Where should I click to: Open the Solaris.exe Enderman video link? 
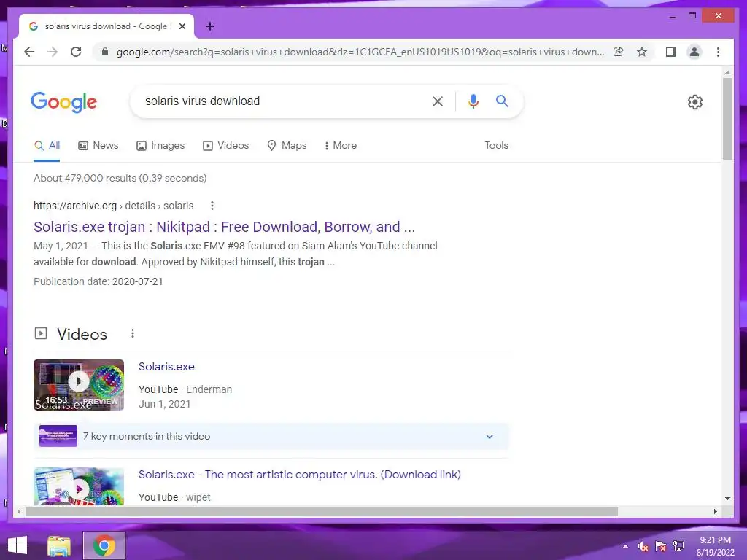coord(166,367)
